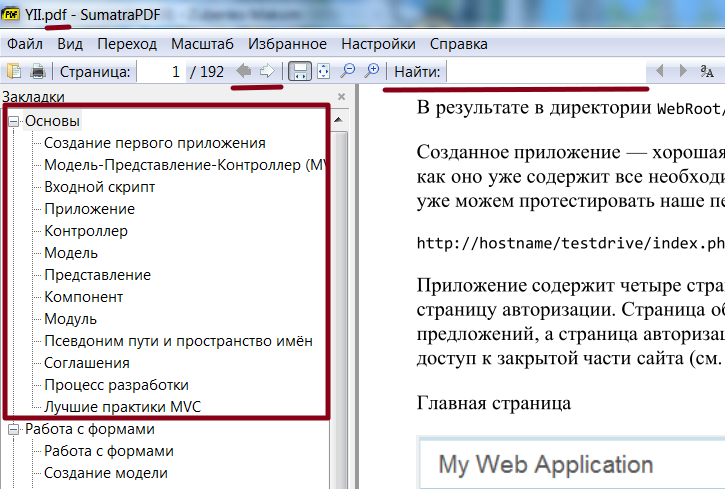
Task: Go to previous page arrow
Action: 243,71
